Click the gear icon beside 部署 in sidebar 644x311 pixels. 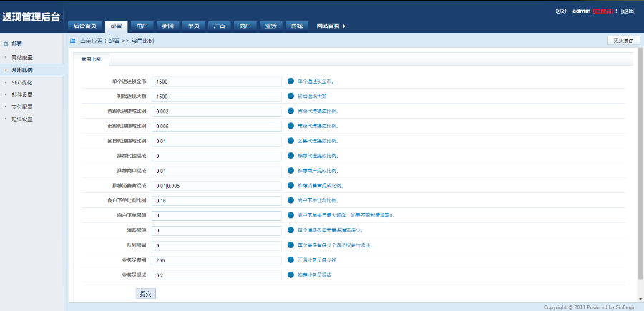point(6,44)
